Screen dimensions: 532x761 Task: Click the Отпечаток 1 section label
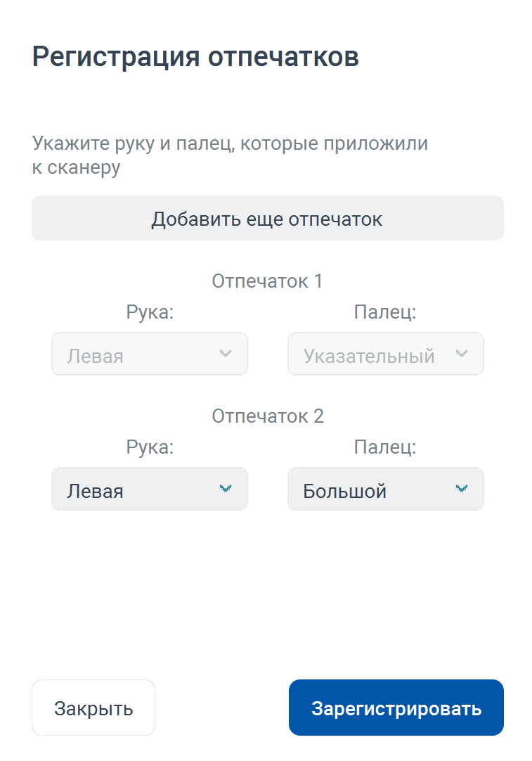click(267, 281)
